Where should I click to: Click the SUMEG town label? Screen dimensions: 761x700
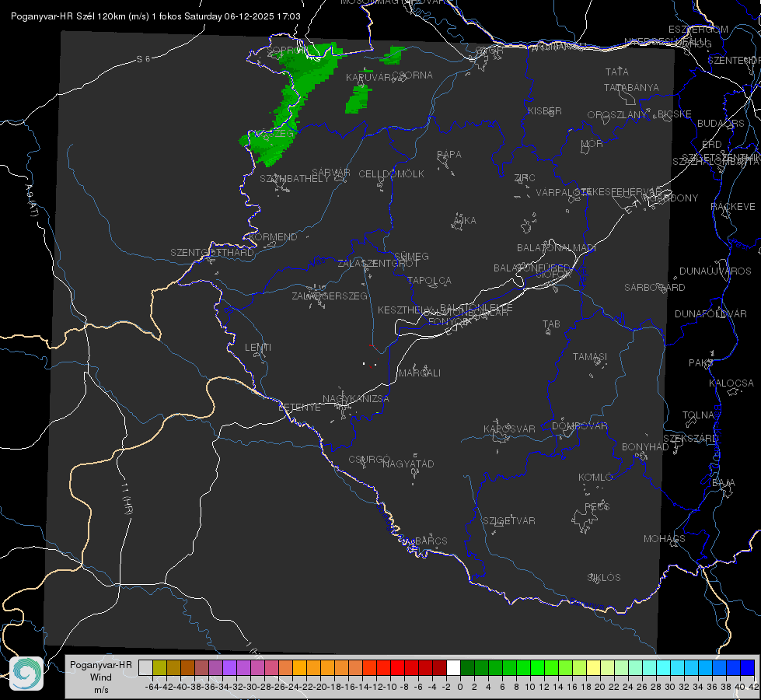click(x=411, y=256)
